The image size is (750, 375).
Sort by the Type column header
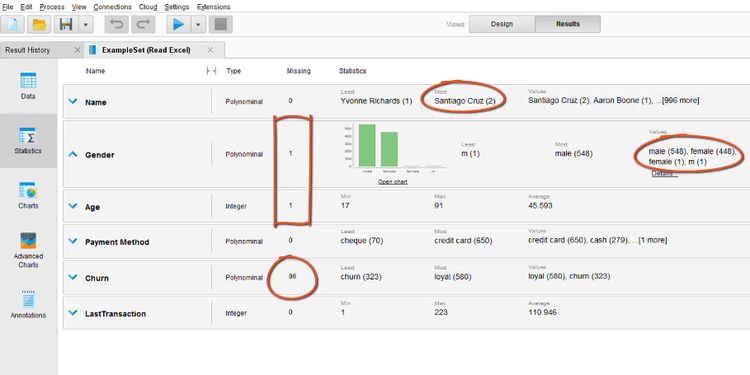[233, 71]
